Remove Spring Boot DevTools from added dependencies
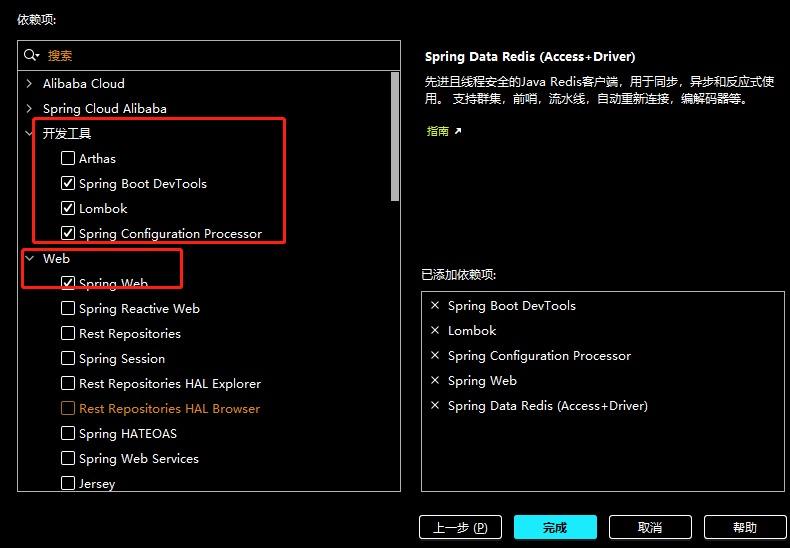 [435, 305]
